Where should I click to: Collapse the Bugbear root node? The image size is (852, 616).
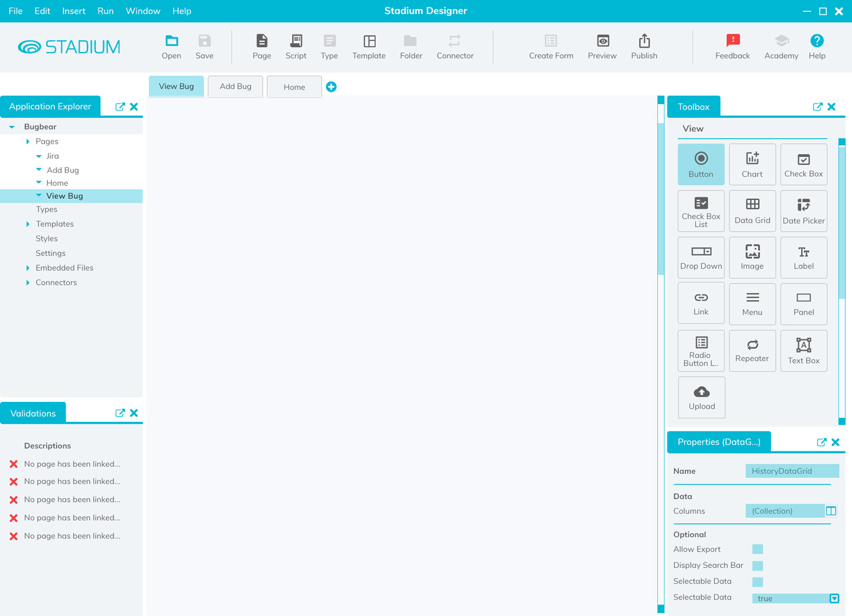(x=12, y=127)
